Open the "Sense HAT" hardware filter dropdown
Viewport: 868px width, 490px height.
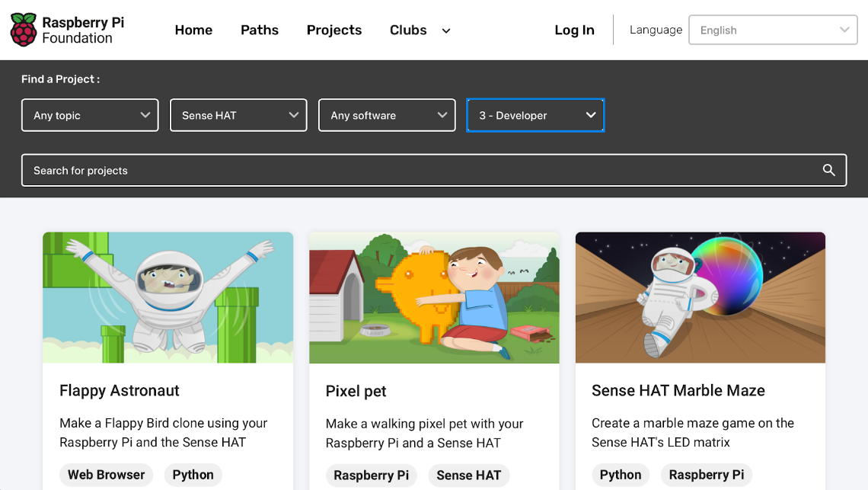tap(238, 115)
